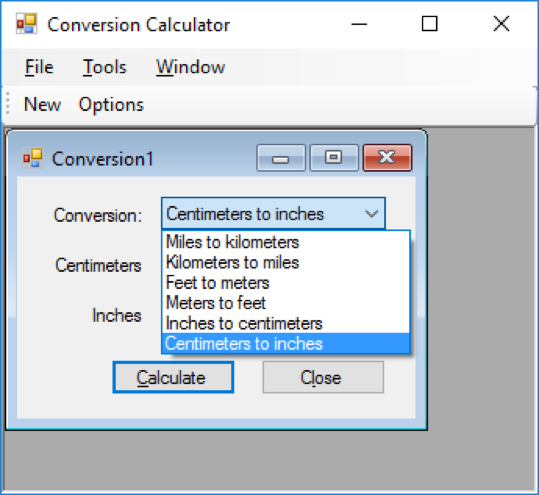Pick Inches to centimeters option
539x495 pixels.
tap(286, 323)
